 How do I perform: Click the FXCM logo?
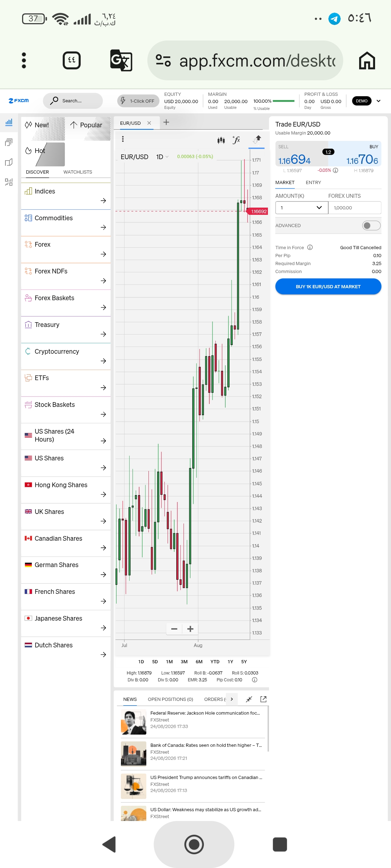point(19,101)
